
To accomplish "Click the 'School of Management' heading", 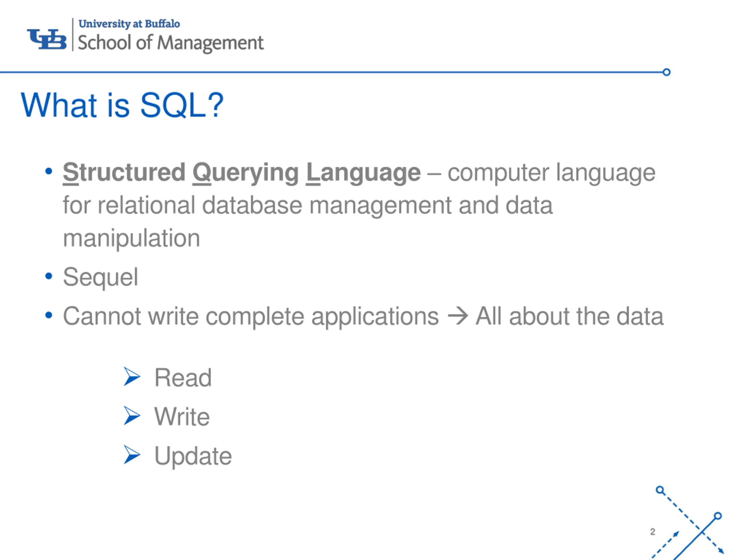I will tap(170, 43).
